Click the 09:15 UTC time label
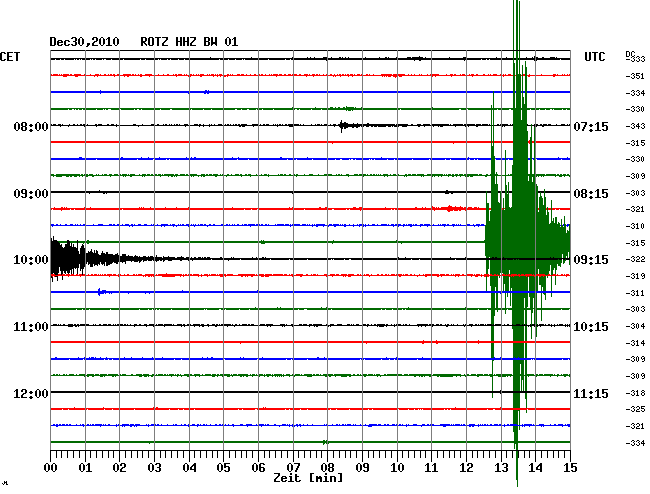 (x=591, y=260)
